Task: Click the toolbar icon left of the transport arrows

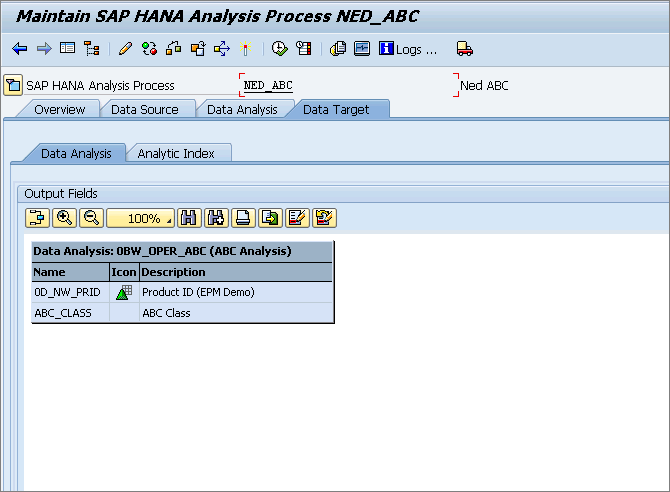Action: (x=198, y=49)
